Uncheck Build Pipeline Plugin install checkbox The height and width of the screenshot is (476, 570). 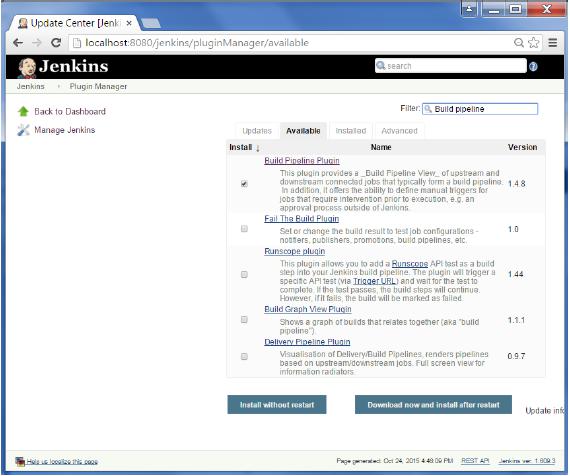(x=244, y=184)
